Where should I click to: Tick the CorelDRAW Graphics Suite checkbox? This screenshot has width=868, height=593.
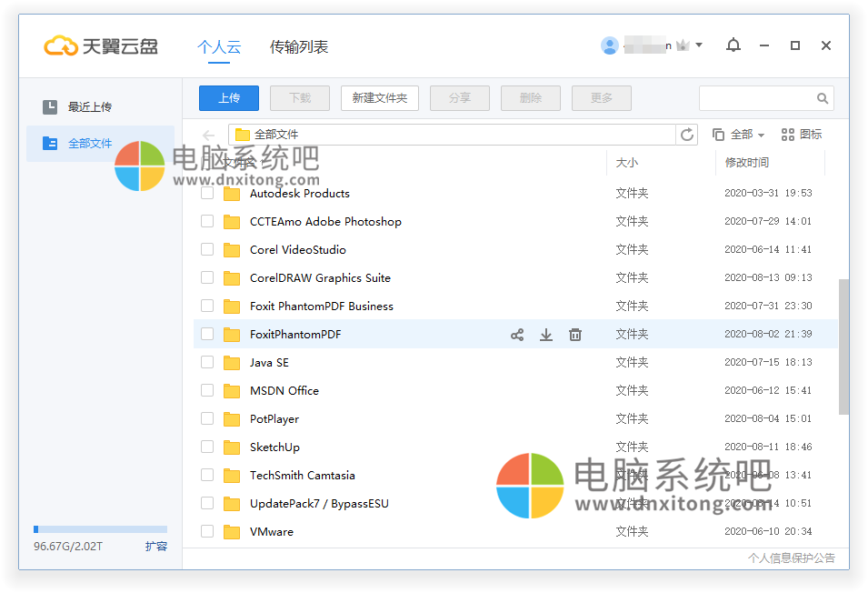pyautogui.click(x=207, y=277)
